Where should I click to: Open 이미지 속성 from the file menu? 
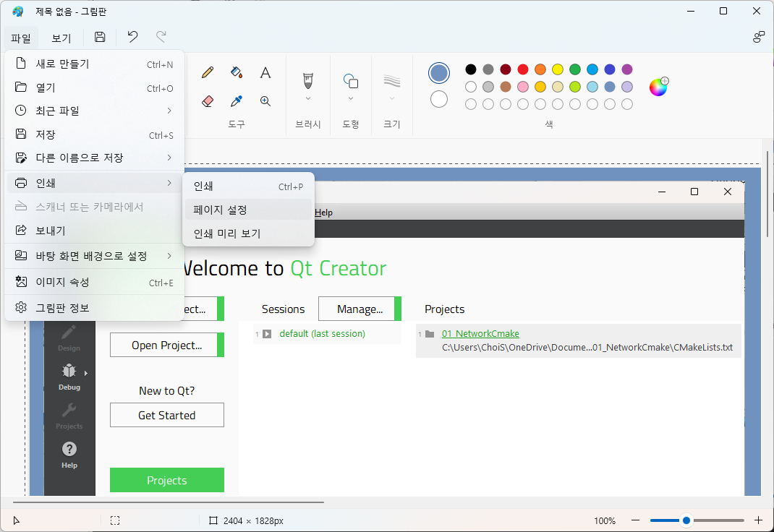[94, 281]
